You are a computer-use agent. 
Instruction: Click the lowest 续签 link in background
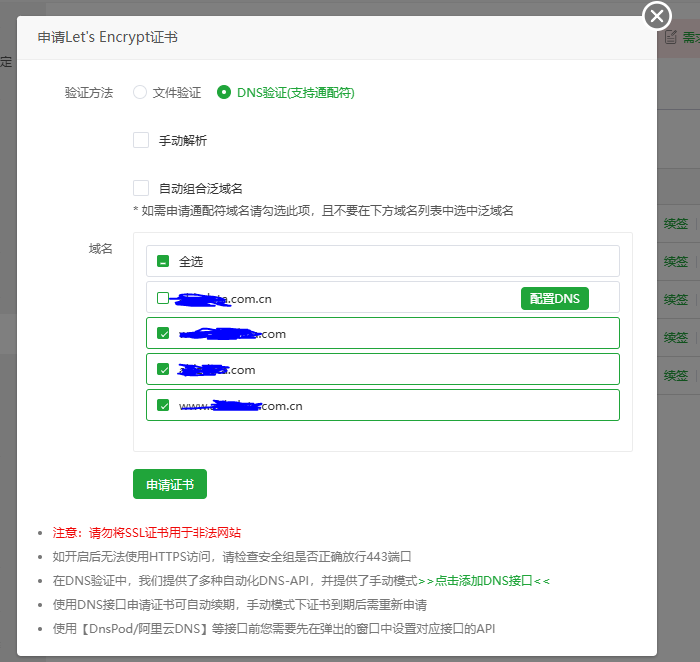[675, 375]
